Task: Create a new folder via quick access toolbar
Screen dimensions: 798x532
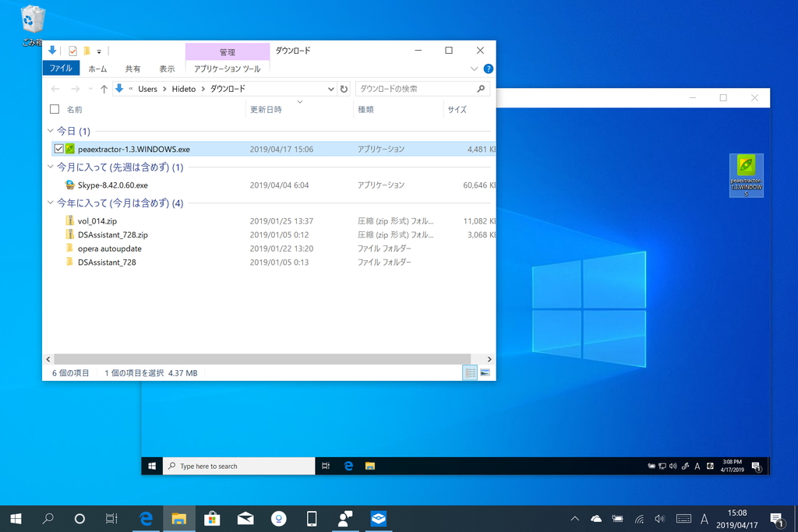Action: [88, 49]
